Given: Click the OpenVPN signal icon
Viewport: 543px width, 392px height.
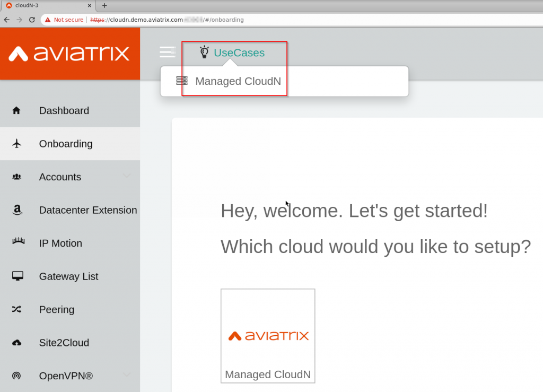Looking at the screenshot, I should click(16, 376).
